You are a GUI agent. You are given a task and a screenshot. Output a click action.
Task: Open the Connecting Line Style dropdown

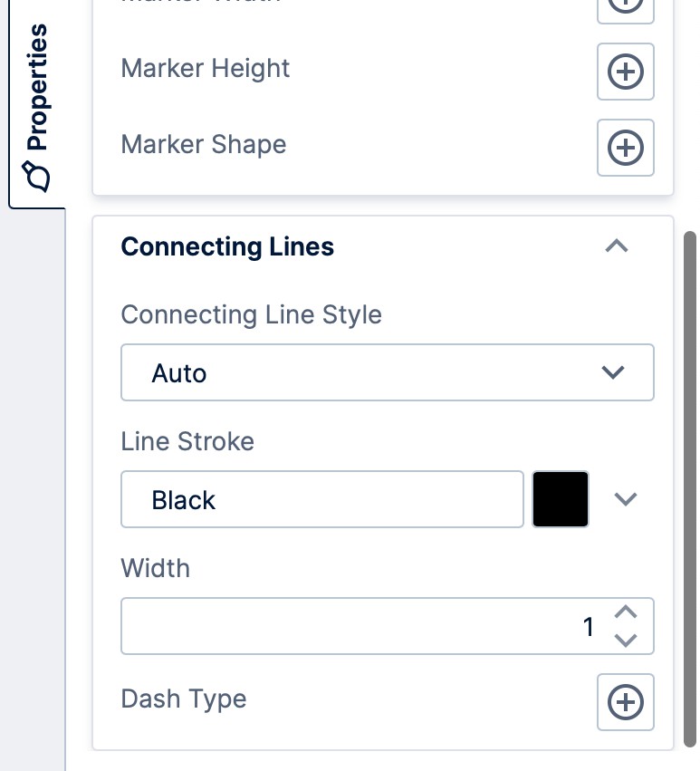(387, 371)
